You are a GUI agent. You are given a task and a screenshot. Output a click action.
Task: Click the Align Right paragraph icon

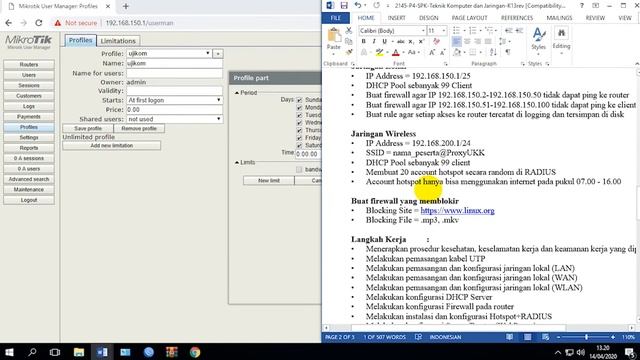478,41
